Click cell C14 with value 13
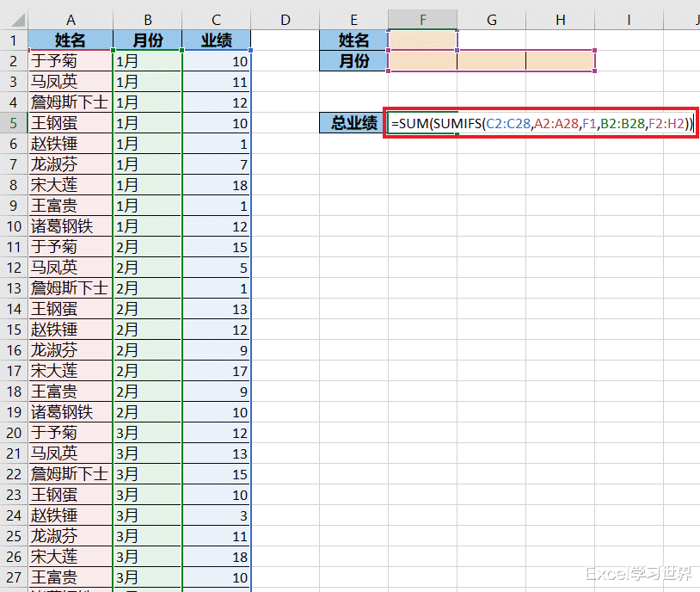Screen dimensions: 700x592 point(217,309)
